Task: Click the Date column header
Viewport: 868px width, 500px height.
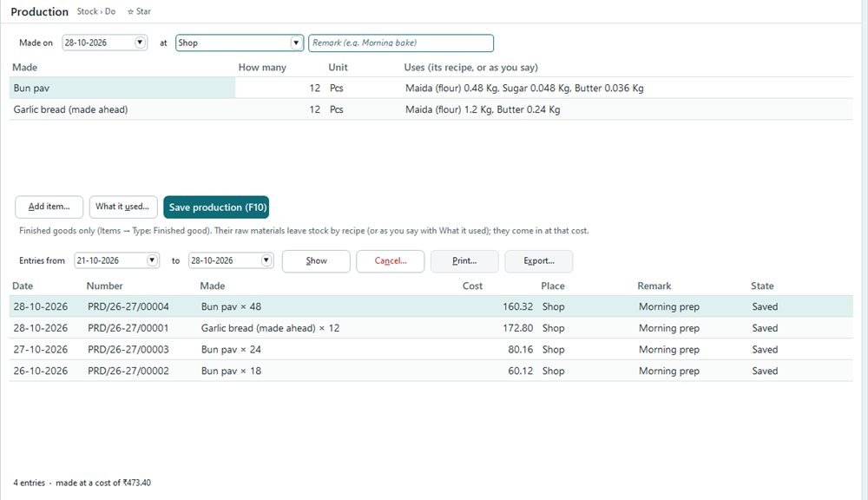Action: (x=23, y=286)
